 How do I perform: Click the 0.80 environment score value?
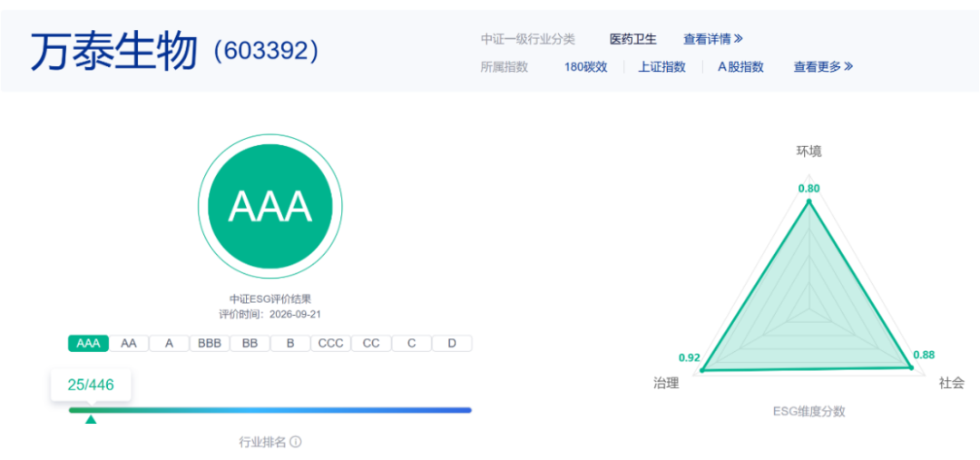coord(808,189)
